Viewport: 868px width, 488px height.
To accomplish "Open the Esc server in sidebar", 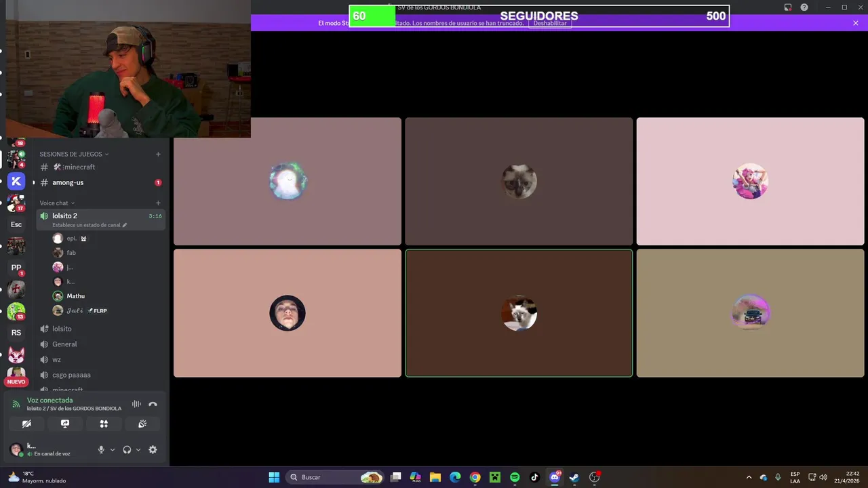I will [16, 224].
